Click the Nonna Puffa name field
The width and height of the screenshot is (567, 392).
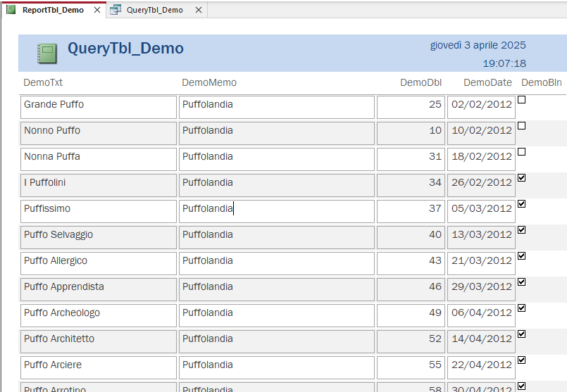coord(98,157)
